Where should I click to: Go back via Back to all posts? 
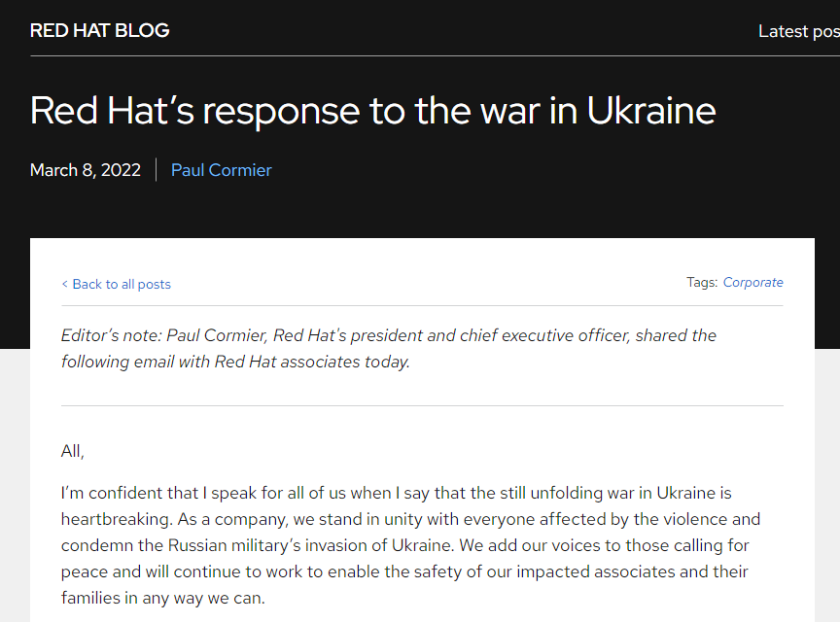[x=122, y=284]
